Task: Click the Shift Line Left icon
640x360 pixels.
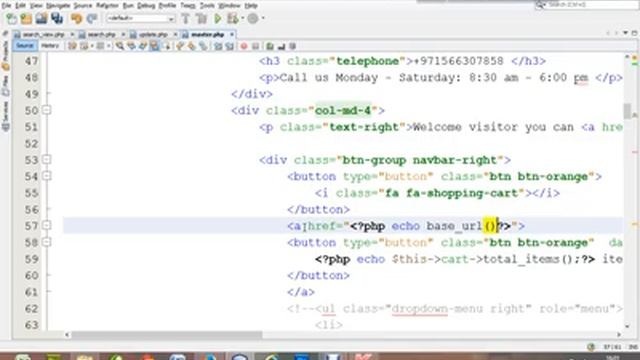Action: point(218,46)
